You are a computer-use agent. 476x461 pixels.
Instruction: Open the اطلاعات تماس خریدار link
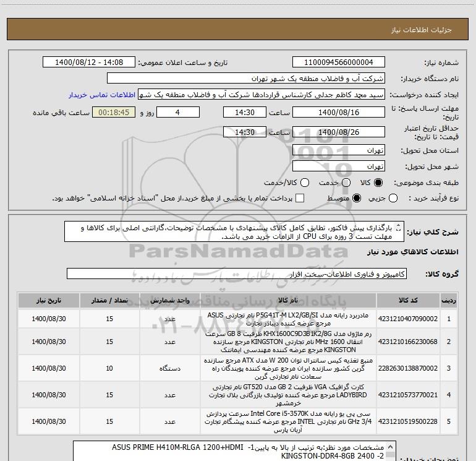[x=102, y=95]
